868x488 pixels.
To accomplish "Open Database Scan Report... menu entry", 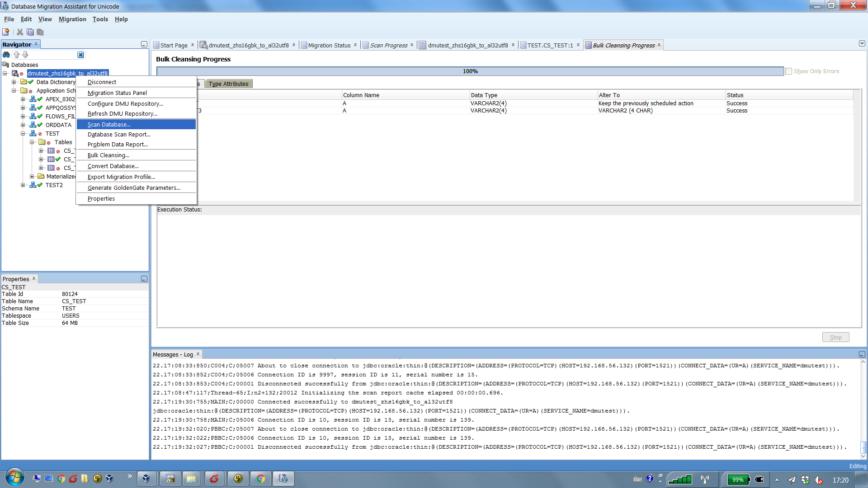I will [x=136, y=134].
